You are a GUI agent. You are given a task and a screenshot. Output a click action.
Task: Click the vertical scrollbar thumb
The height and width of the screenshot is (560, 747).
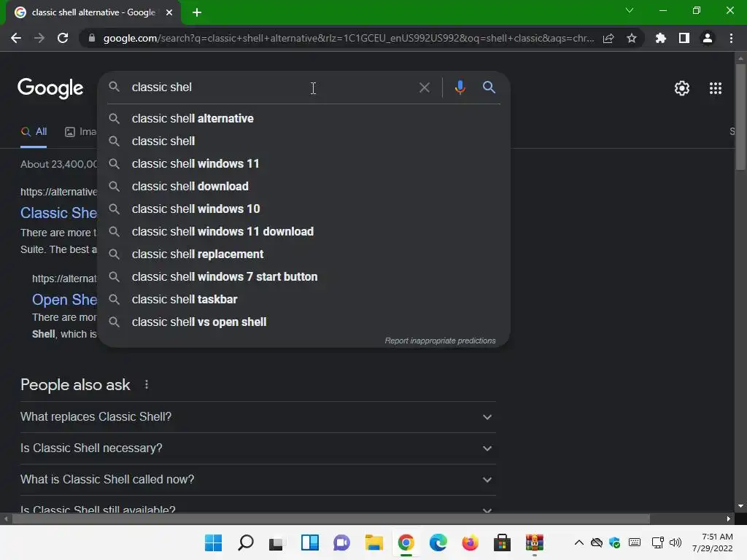tap(740, 117)
